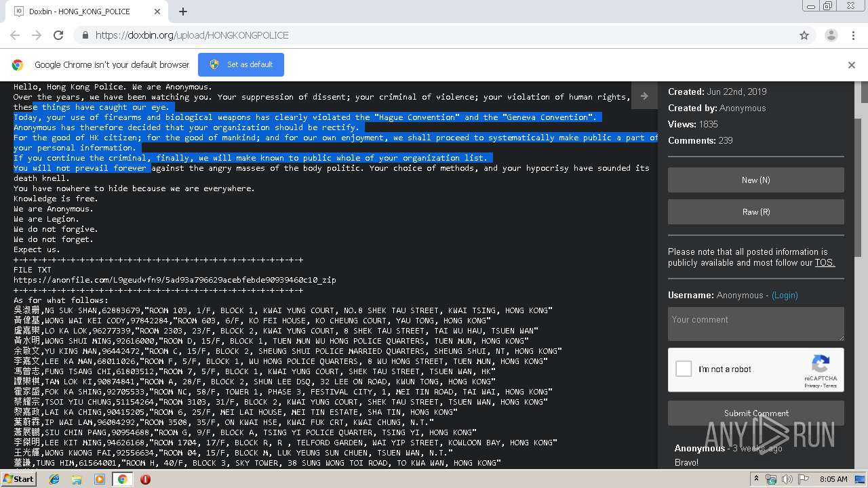Launch Windows Media Player from the taskbar
Viewport: 868px width, 488px height.
pos(100,479)
